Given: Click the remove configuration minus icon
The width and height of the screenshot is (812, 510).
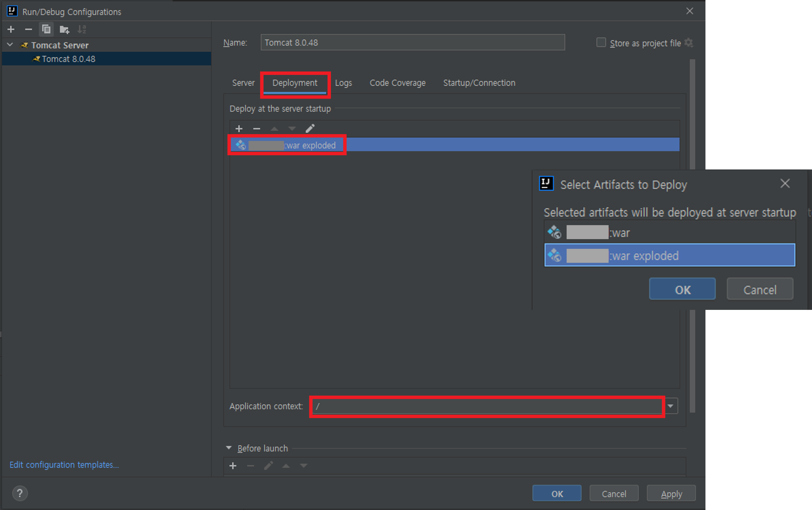Looking at the screenshot, I should (28, 30).
